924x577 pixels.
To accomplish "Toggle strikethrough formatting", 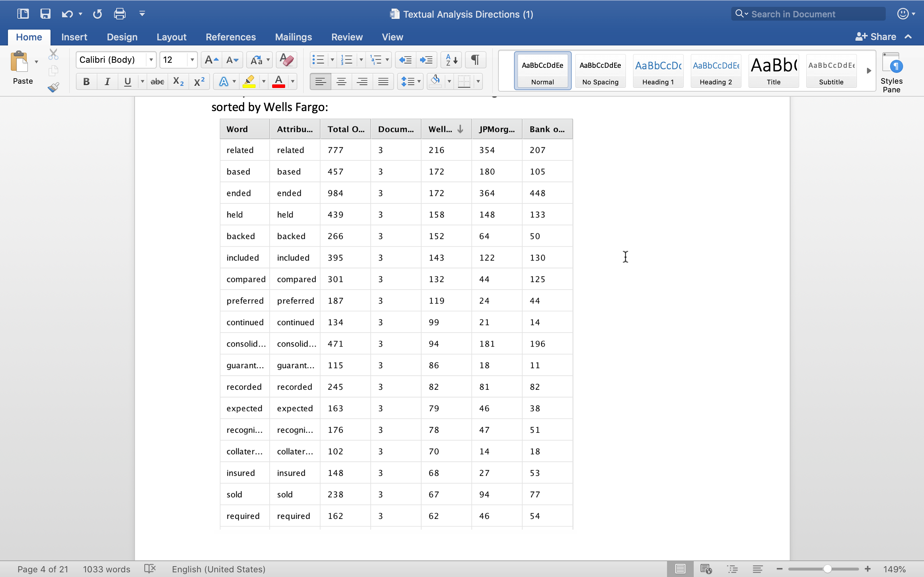I will [157, 81].
